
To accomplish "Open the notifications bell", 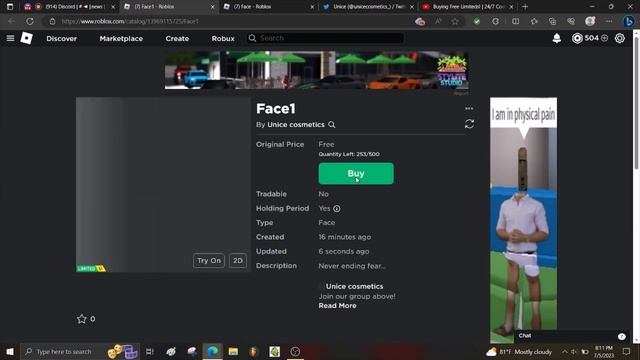I will pyautogui.click(x=556, y=38).
